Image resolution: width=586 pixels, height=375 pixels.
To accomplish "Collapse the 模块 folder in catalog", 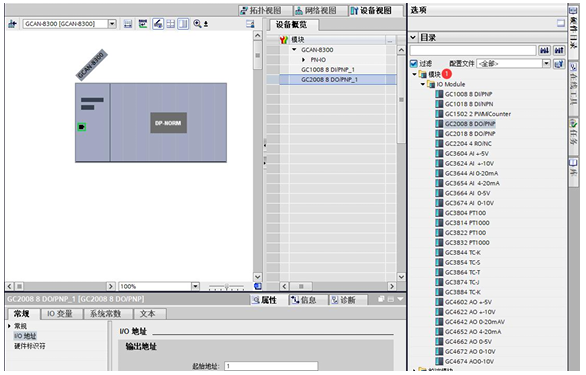I will [414, 74].
